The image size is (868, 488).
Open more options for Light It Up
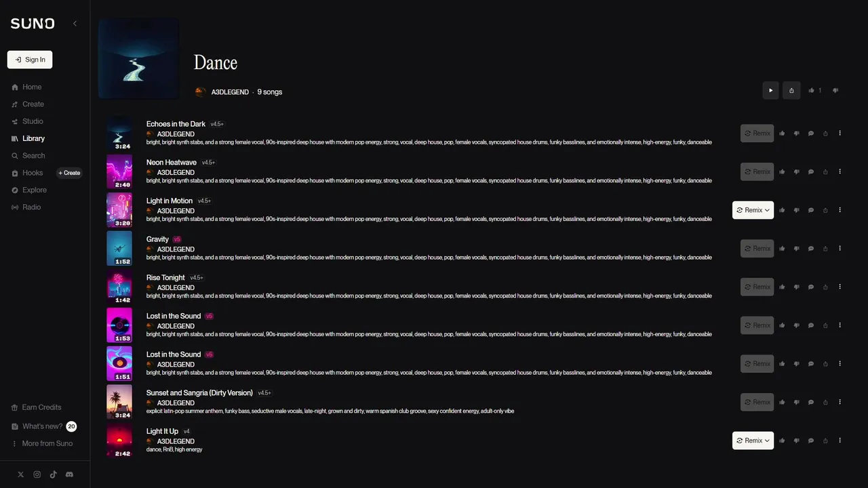[x=840, y=441]
